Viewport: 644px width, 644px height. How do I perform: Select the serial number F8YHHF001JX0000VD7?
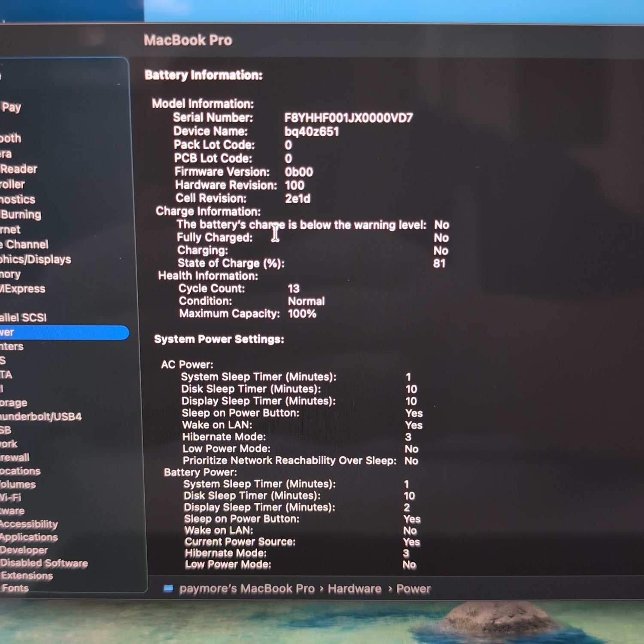pos(349,118)
